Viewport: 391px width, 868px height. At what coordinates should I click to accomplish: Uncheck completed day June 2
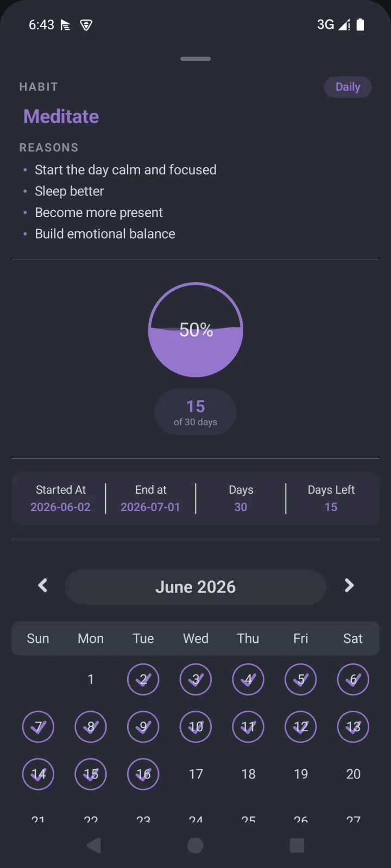143,679
